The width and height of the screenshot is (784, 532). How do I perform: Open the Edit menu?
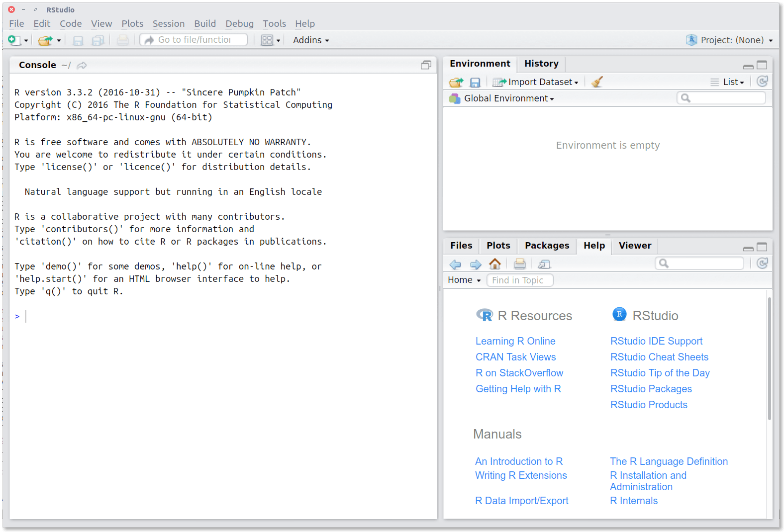42,23
